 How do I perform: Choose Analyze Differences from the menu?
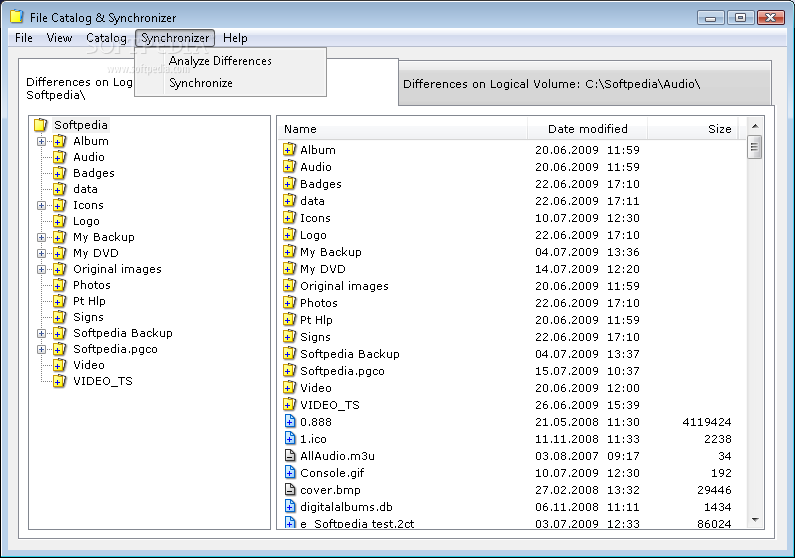pos(231,61)
